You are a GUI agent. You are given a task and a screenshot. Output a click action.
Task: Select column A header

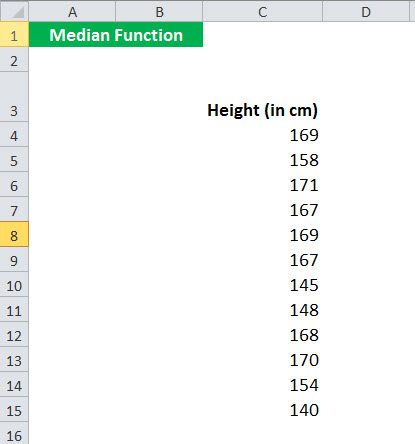(72, 12)
